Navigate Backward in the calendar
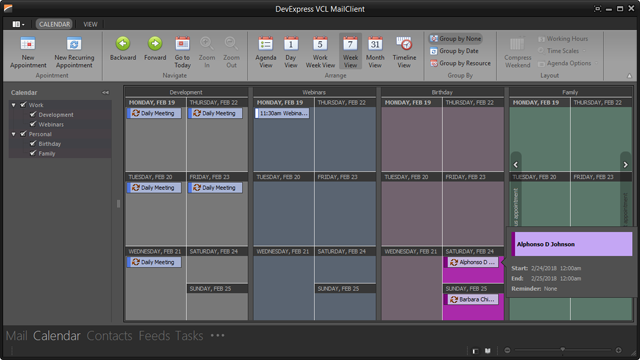This screenshot has height=360, width=640. coord(122,49)
